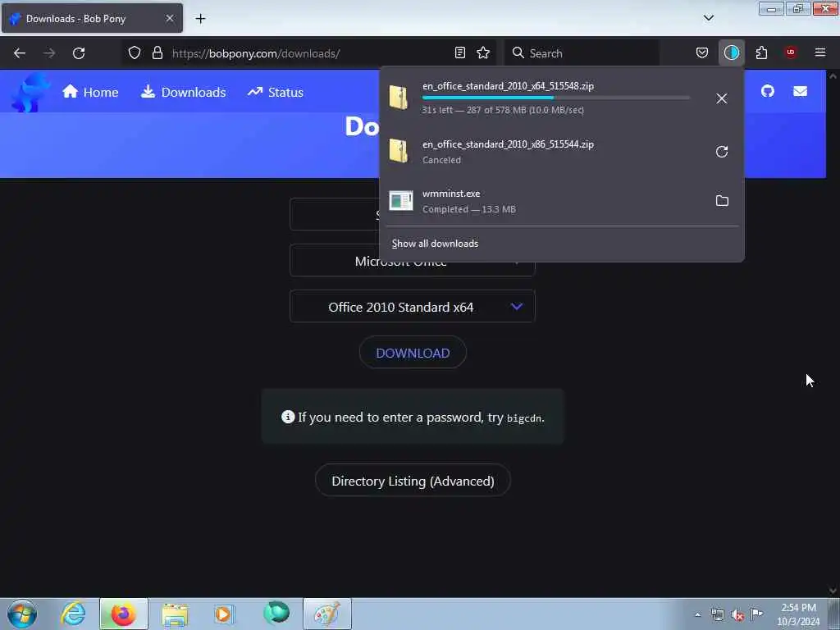This screenshot has width=840, height=630.
Task: Open the Microsoft Office category dropdown
Action: (x=413, y=261)
